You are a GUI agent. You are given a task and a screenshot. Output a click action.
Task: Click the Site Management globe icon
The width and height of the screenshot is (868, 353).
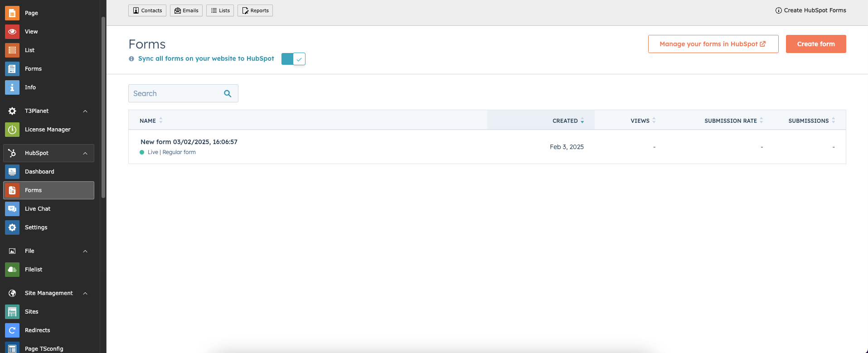(12, 293)
